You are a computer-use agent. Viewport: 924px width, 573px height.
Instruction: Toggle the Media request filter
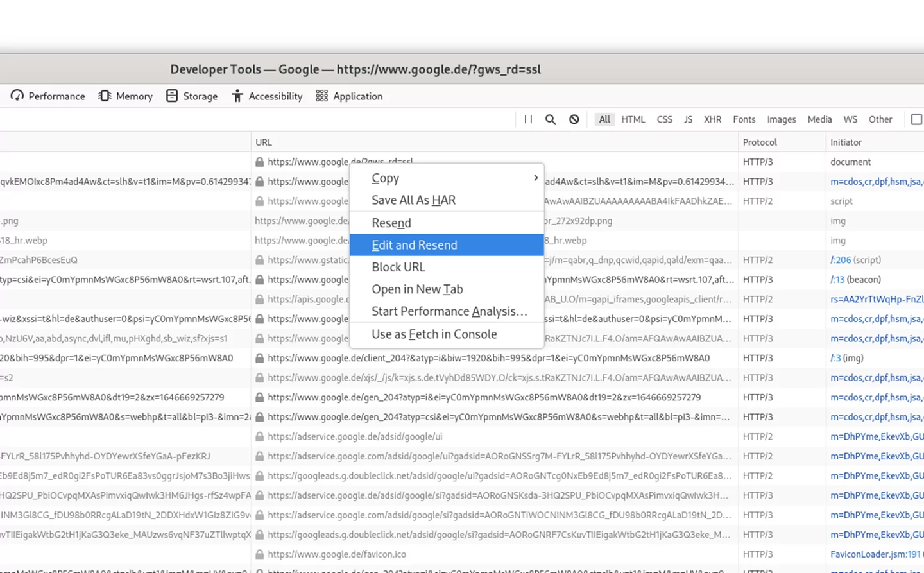(x=819, y=119)
